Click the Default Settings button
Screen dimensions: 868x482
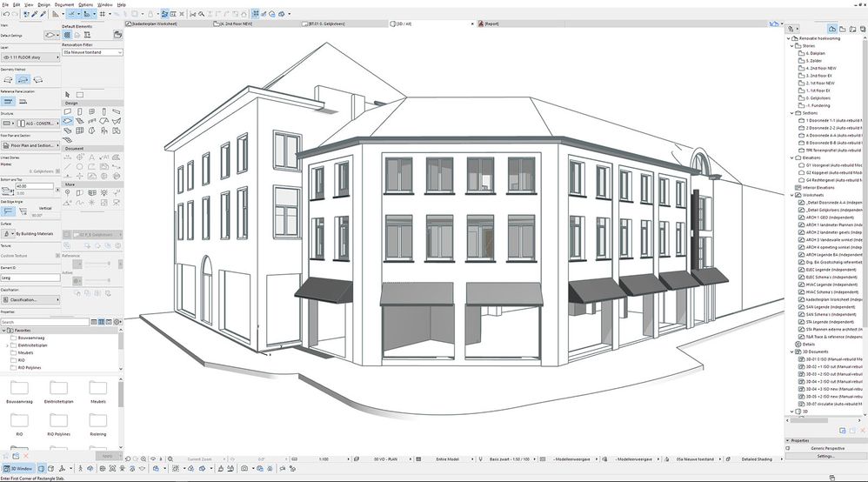click(51, 35)
